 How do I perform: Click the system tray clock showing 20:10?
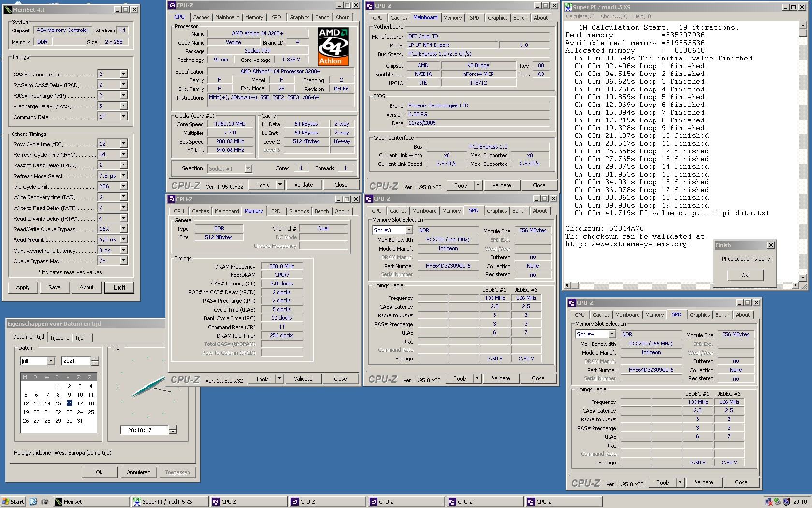tap(799, 502)
